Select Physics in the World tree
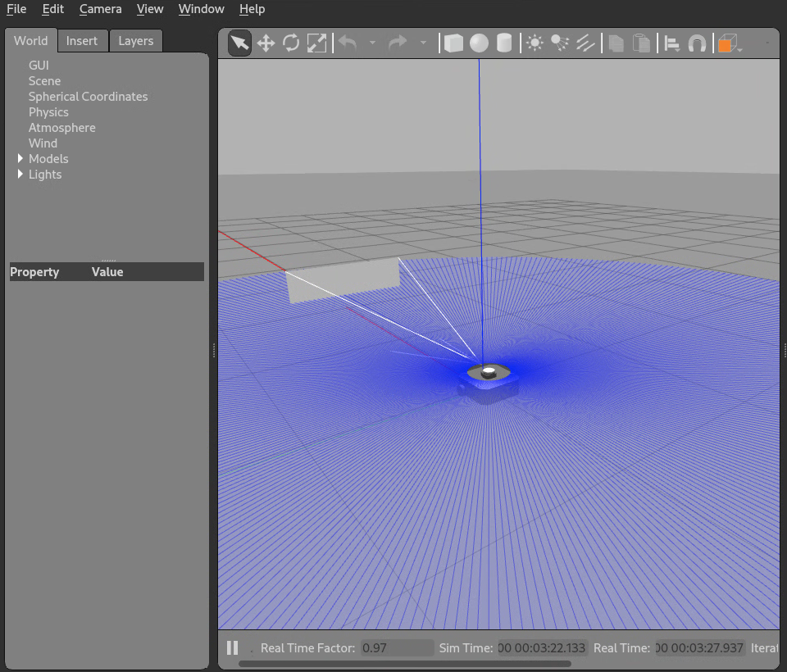 [48, 112]
